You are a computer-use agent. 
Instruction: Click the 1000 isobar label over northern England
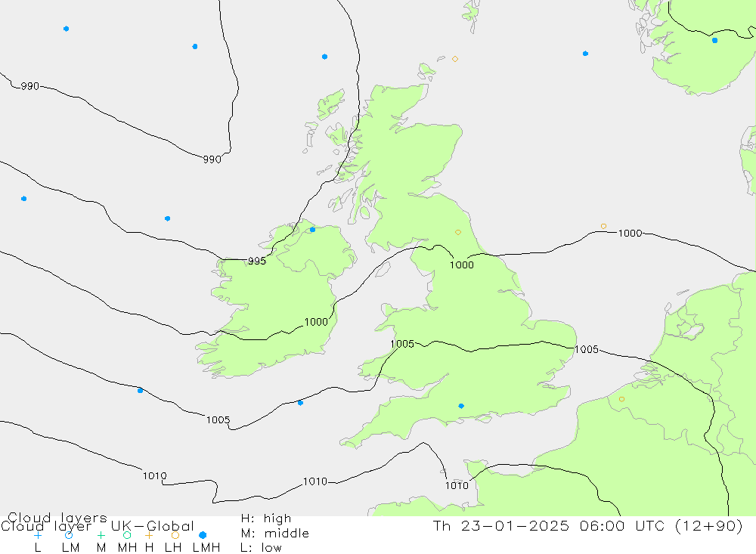461,265
